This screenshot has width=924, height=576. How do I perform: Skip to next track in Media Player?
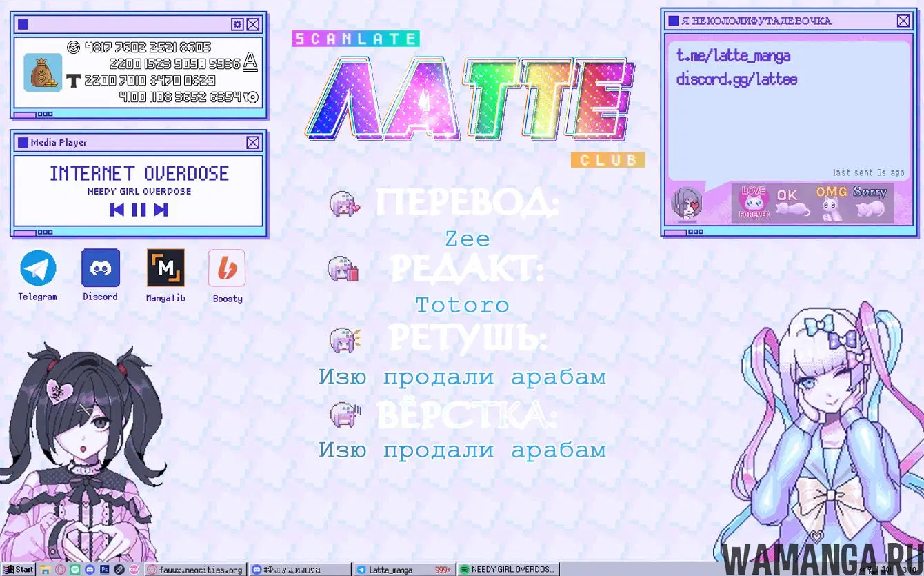coord(161,210)
